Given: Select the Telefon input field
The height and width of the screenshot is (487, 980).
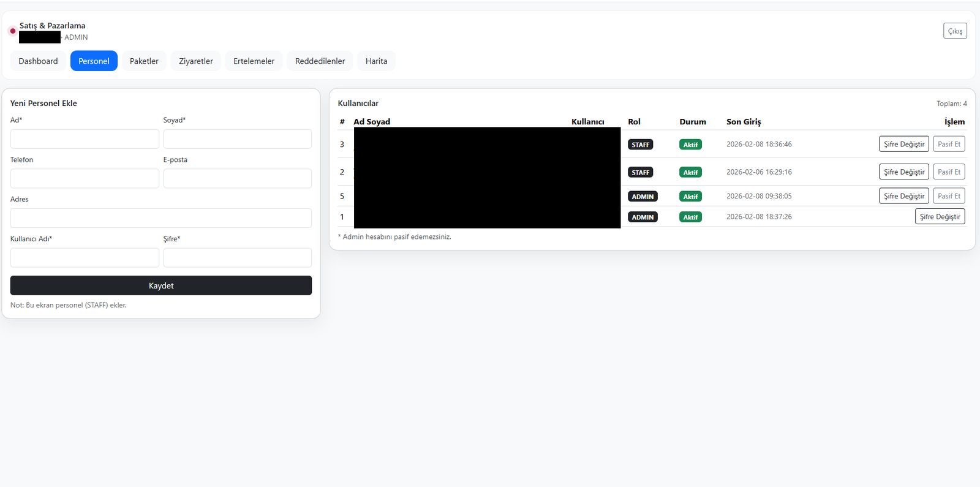Looking at the screenshot, I should (x=85, y=179).
